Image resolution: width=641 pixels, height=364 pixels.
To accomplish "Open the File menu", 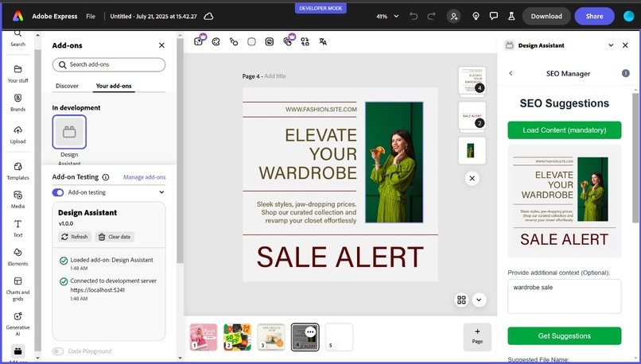I will click(x=91, y=17).
